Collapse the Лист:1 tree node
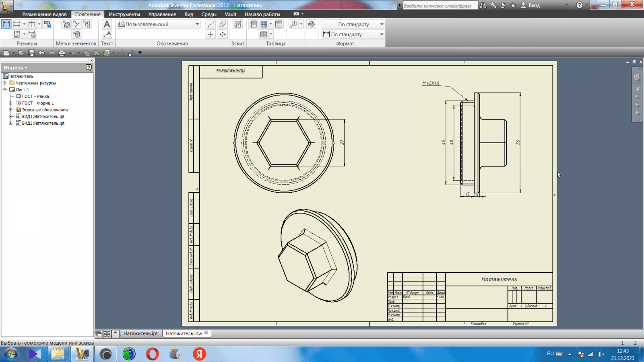644x362 pixels. [x=5, y=90]
